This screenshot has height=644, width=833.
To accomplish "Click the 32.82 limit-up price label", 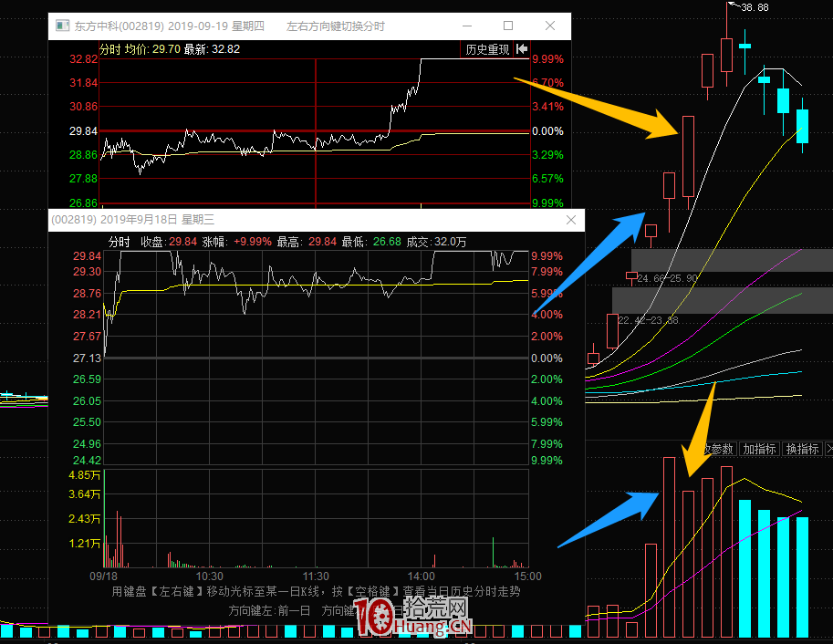I will pos(84,59).
